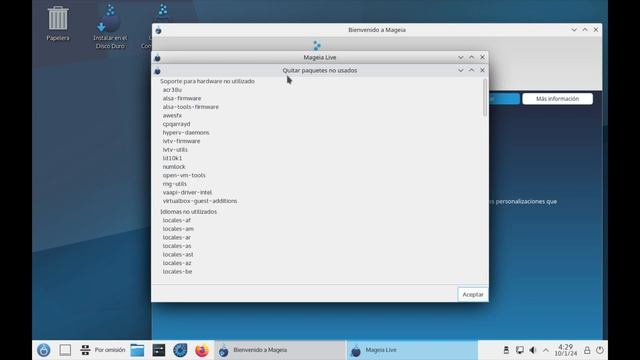Viewport: 640px width, 360px height.
Task: Select the locales-ast row
Action: tap(178, 255)
